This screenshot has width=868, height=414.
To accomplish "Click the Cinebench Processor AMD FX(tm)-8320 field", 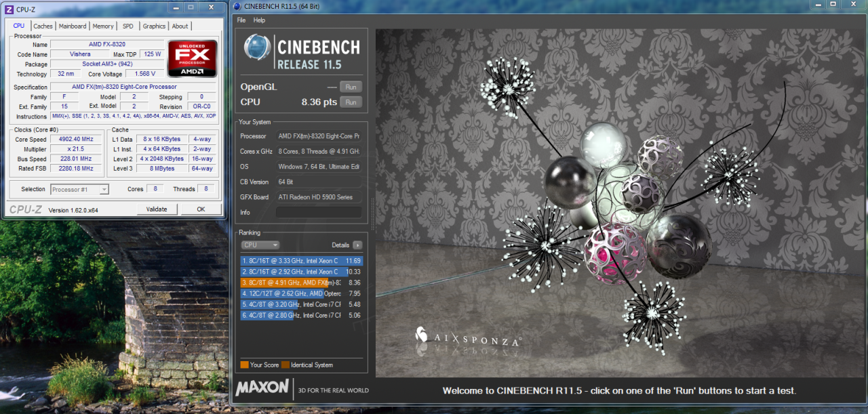I will pyautogui.click(x=318, y=136).
